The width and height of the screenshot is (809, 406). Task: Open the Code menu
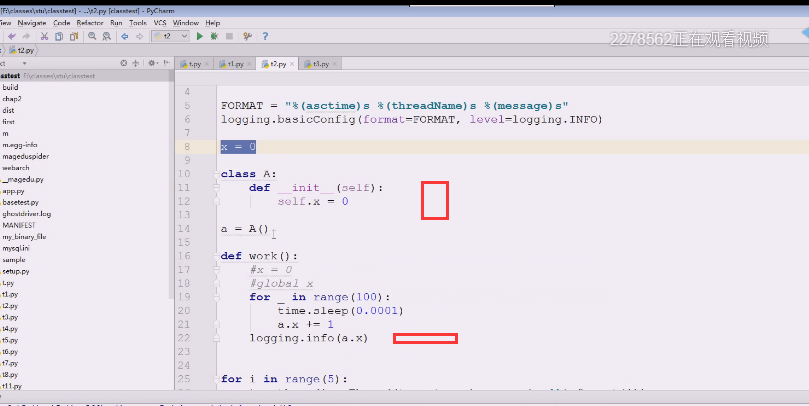click(62, 23)
